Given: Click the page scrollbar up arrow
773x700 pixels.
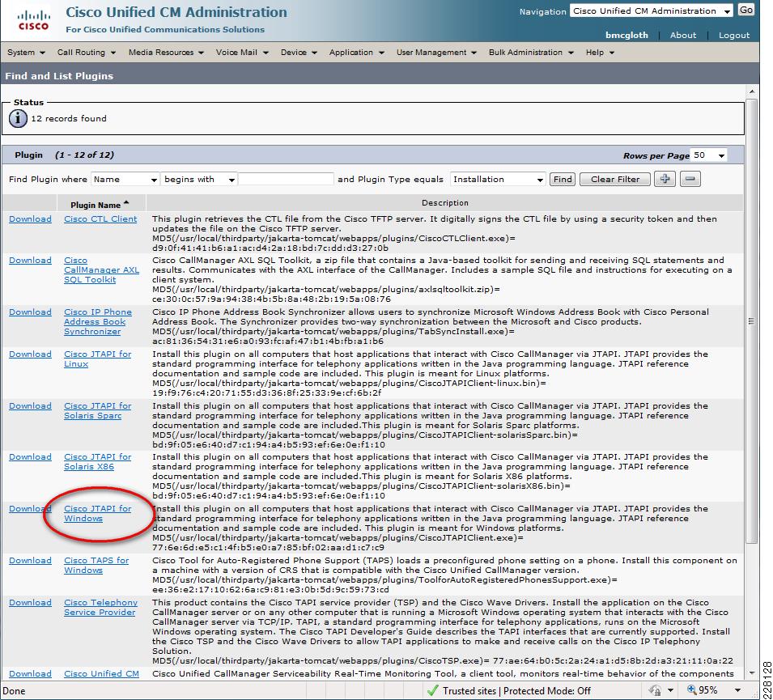Looking at the screenshot, I should point(751,91).
